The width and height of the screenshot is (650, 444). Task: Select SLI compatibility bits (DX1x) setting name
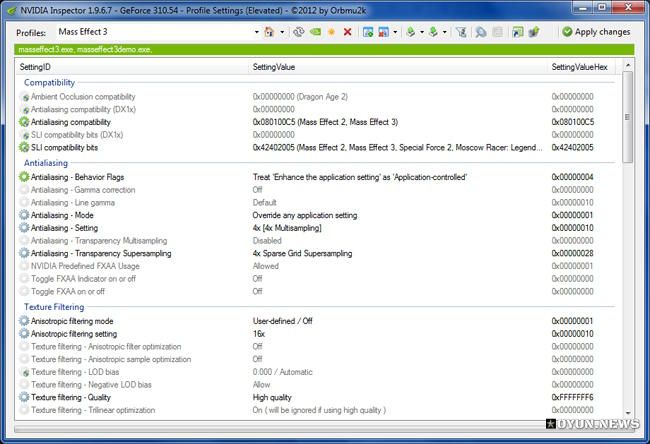pos(77,135)
